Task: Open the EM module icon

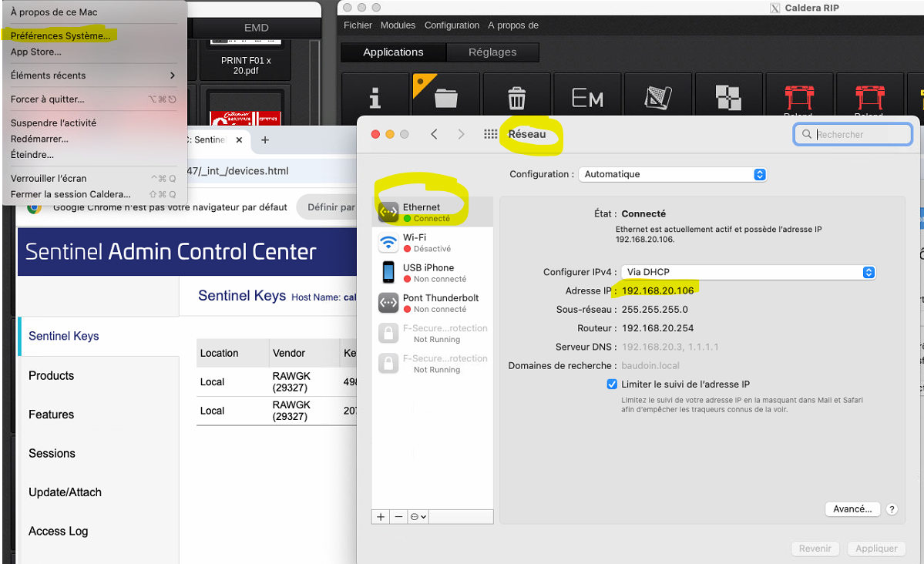Action: coord(587,98)
